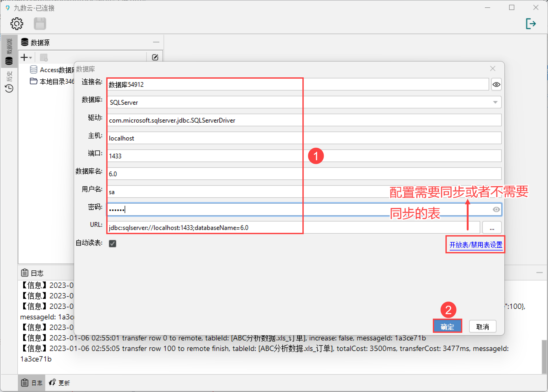548x392 pixels.
Task: Click the logout exit icon
Action: tap(531, 24)
